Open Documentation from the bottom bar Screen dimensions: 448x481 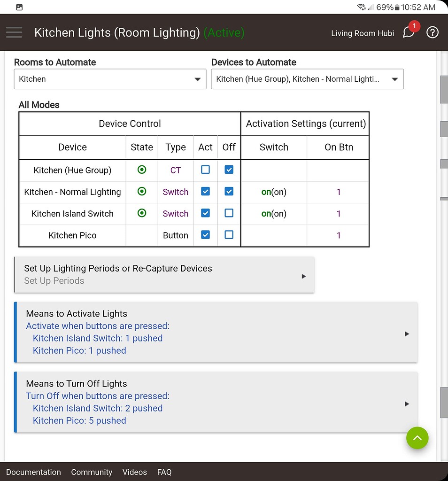coord(33,472)
